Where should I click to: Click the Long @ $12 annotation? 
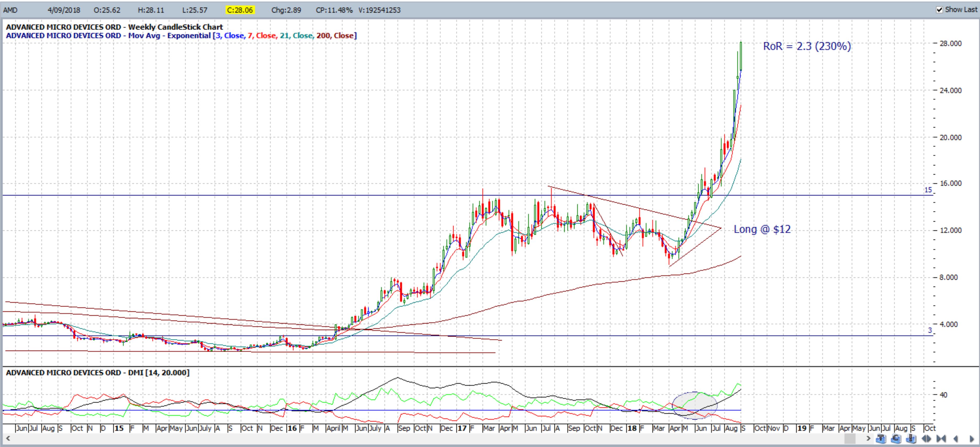coord(762,229)
